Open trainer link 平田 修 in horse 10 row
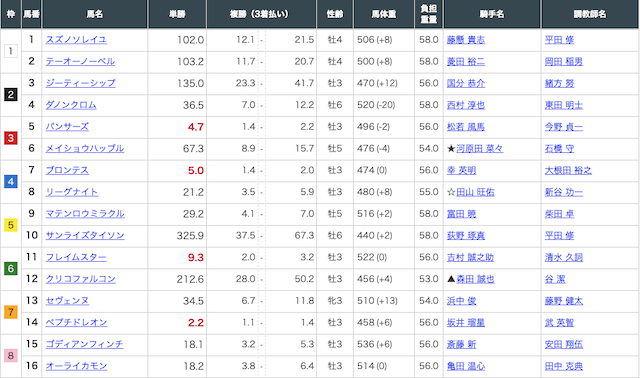The image size is (640, 378). [559, 235]
